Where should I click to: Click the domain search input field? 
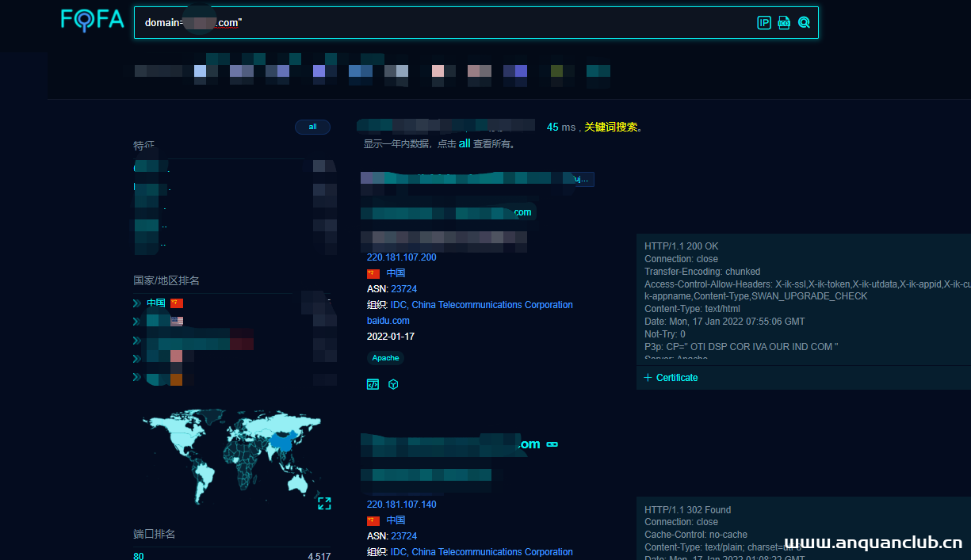tap(444, 23)
